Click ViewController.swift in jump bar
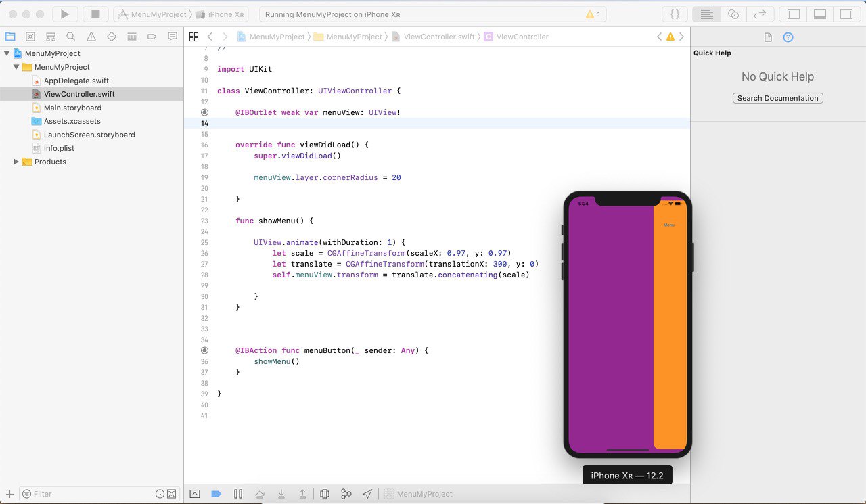This screenshot has width=866, height=504. click(433, 37)
